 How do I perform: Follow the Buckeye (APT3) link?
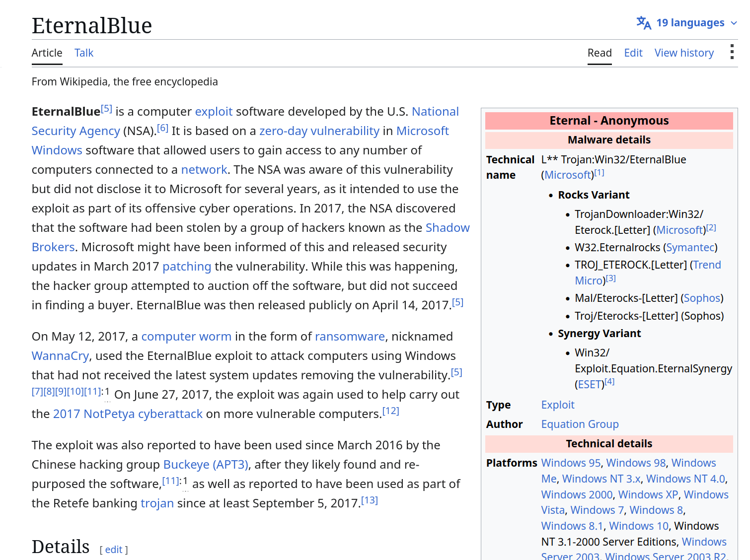point(206,464)
